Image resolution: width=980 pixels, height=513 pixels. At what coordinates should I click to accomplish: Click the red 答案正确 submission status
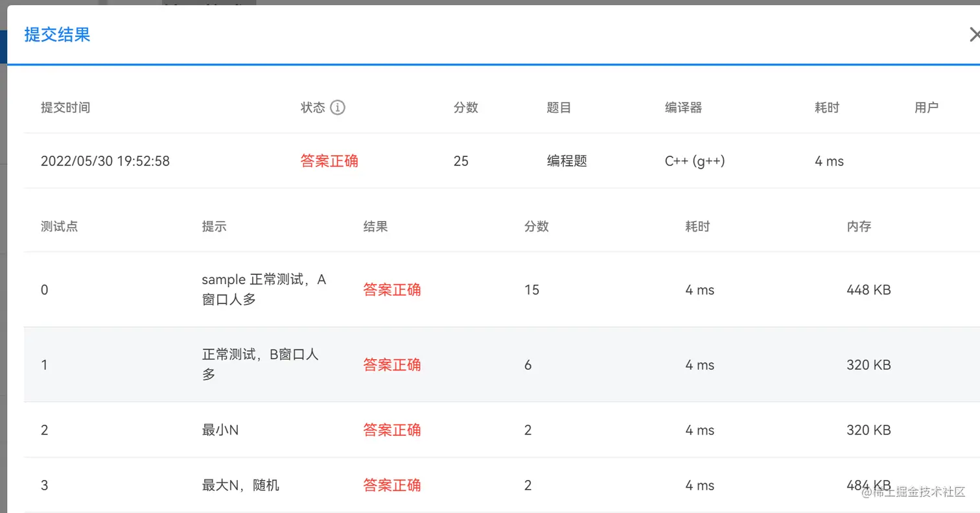point(329,161)
